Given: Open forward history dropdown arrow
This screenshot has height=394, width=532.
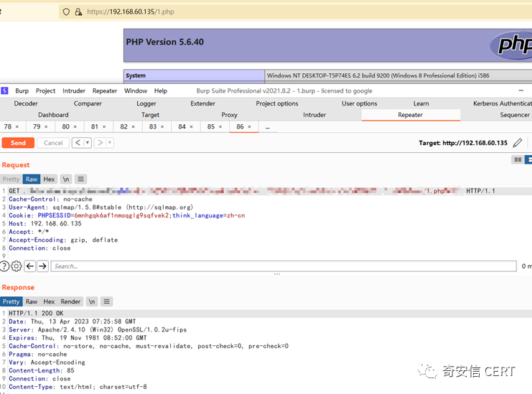Looking at the screenshot, I should tap(110, 143).
